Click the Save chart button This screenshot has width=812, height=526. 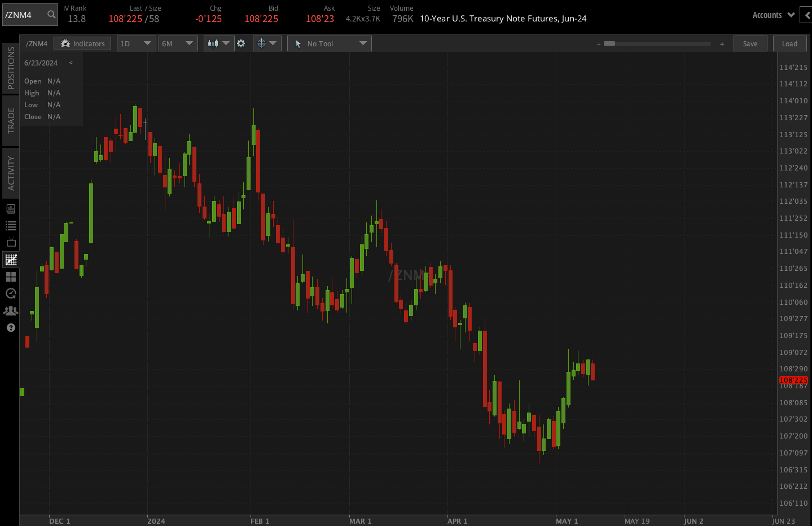point(750,43)
